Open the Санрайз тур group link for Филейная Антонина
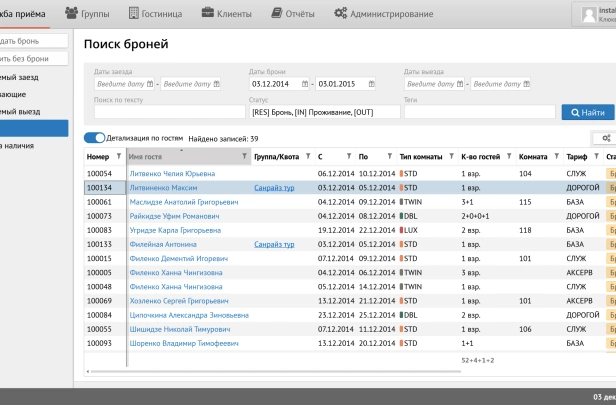Image resolution: width=616 pixels, height=405 pixels. pyautogui.click(x=274, y=244)
